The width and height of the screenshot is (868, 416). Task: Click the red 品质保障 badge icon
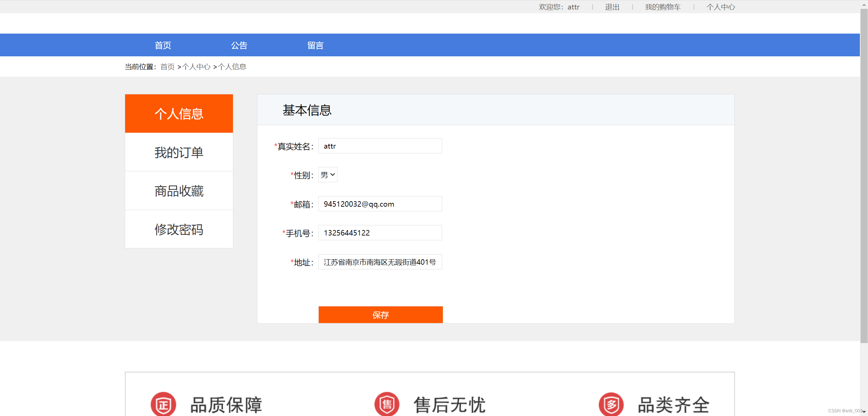point(163,404)
